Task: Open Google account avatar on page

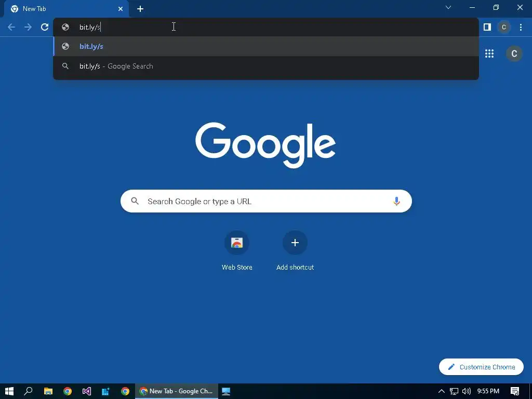Action: point(514,54)
